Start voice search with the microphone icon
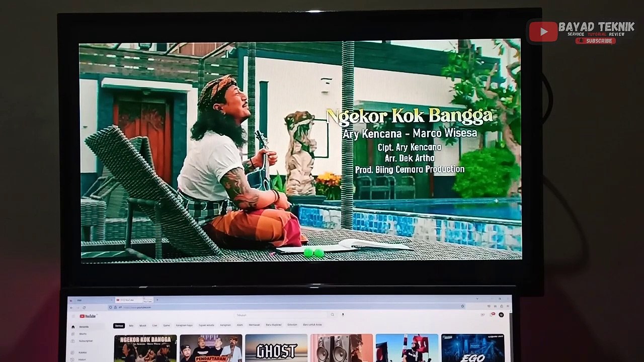 (x=343, y=315)
